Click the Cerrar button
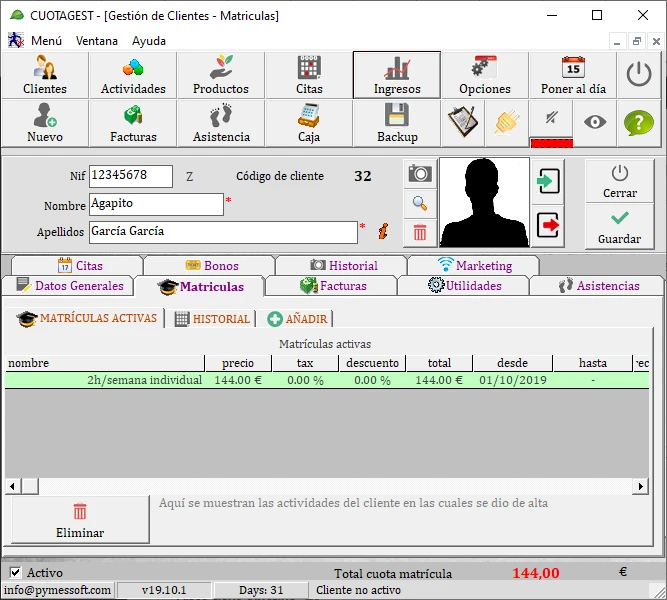 [x=619, y=182]
